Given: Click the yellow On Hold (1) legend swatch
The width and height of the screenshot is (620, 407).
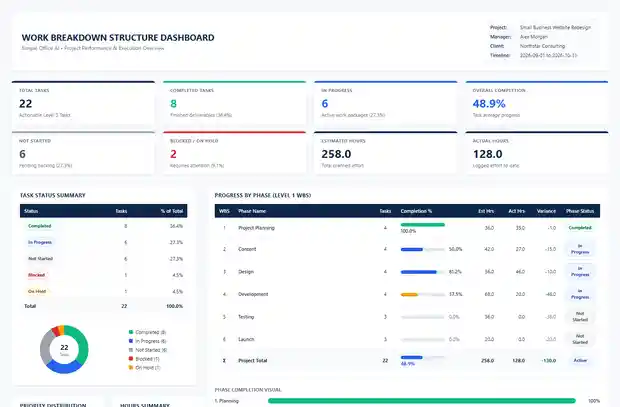Looking at the screenshot, I should 131,368.
